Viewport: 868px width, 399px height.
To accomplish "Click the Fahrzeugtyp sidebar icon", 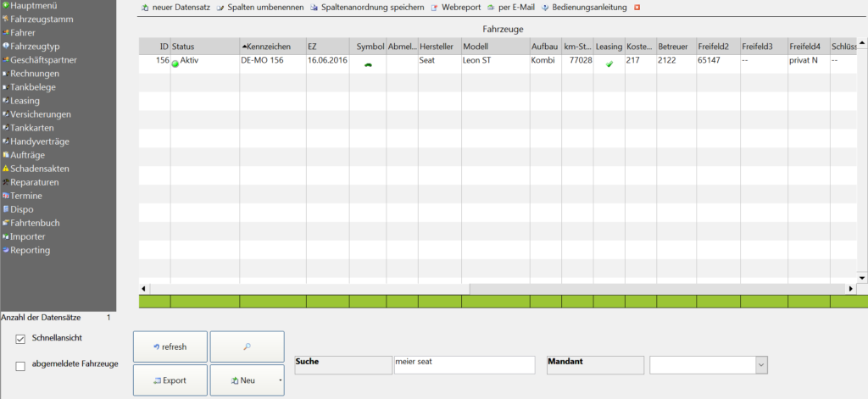I will click(6, 46).
